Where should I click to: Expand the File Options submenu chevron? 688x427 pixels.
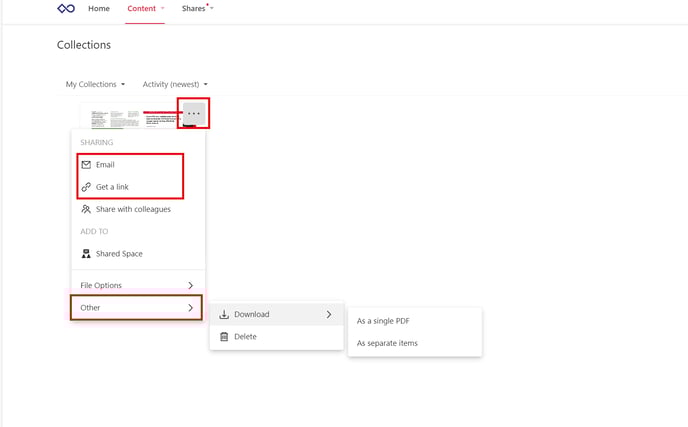click(190, 286)
